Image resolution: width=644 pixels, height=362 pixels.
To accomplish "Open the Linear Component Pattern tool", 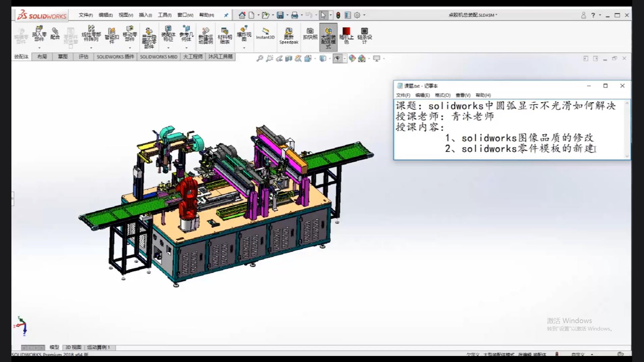I will tap(91, 34).
